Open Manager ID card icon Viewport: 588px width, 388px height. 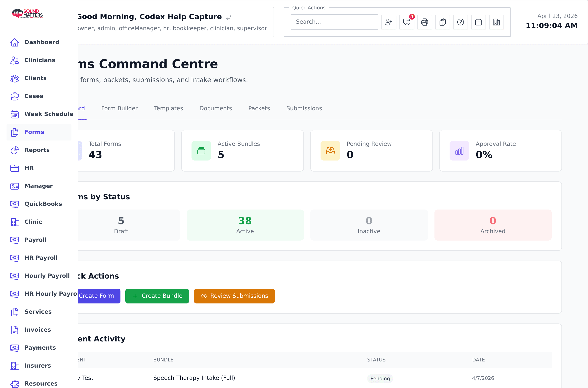(x=14, y=186)
